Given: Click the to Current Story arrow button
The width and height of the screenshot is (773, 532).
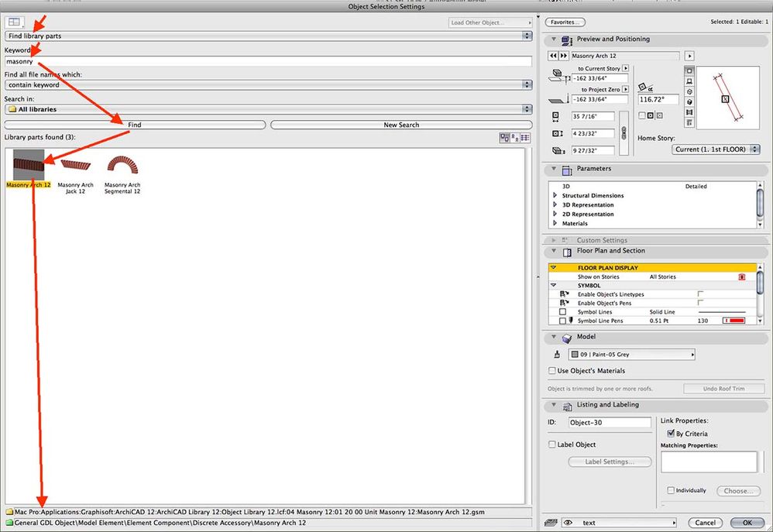Looking at the screenshot, I should point(626,68).
